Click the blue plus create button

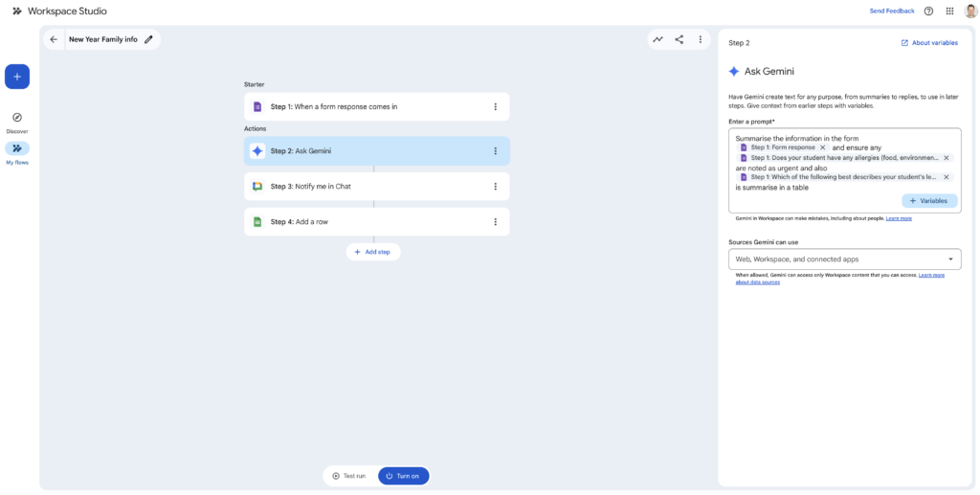tap(17, 77)
